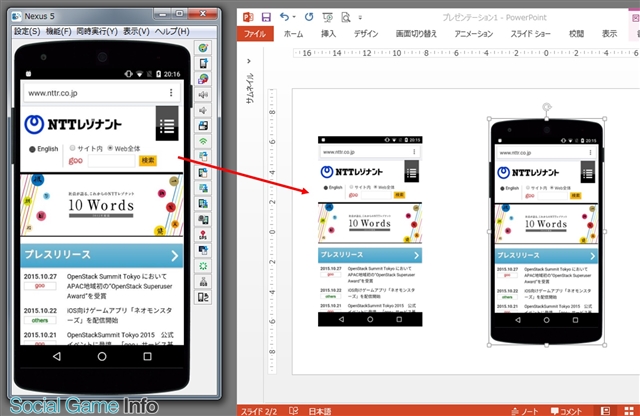The height and width of the screenshot is (416, 640).
Task: Tap the Android back triangle in the Nexus 5 emulator
Action: 57,356
